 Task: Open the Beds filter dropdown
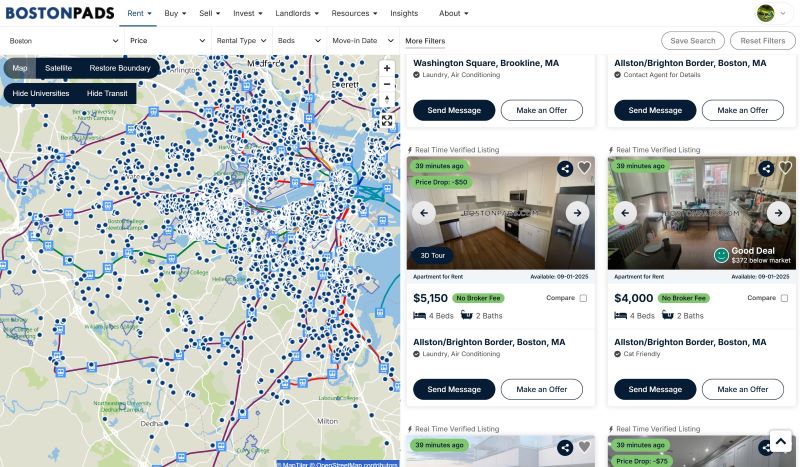click(x=299, y=41)
